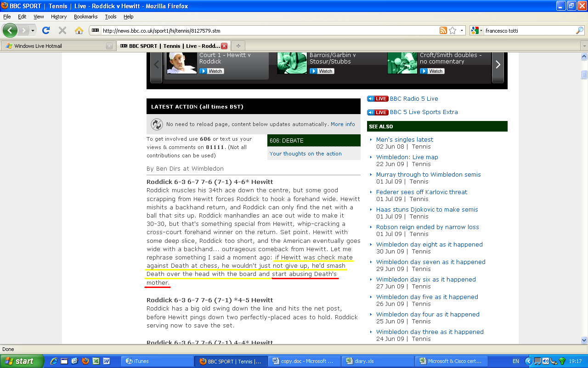This screenshot has width=588, height=368.
Task: Click the stop loading X icon
Action: click(62, 31)
